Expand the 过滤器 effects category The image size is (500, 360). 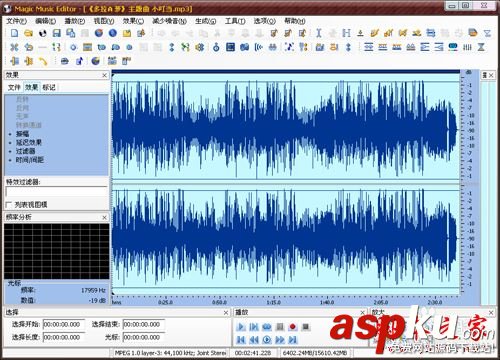25,151
